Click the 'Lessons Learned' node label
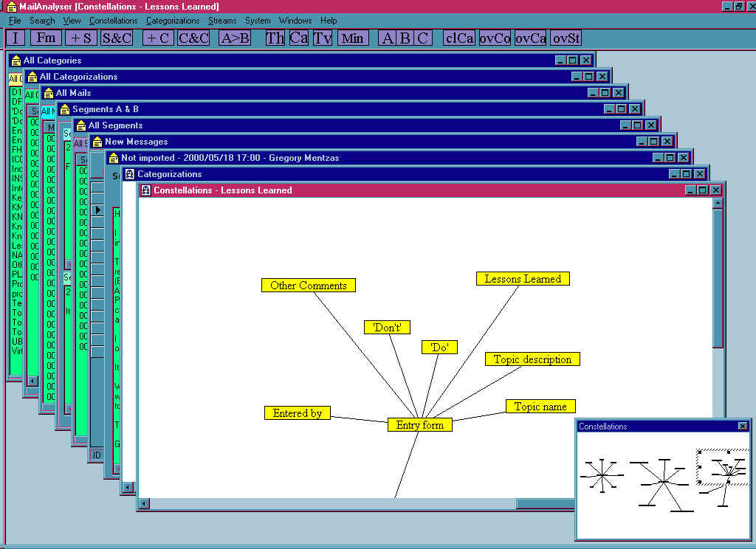Viewport: 756px width, 549px height. pos(523,279)
